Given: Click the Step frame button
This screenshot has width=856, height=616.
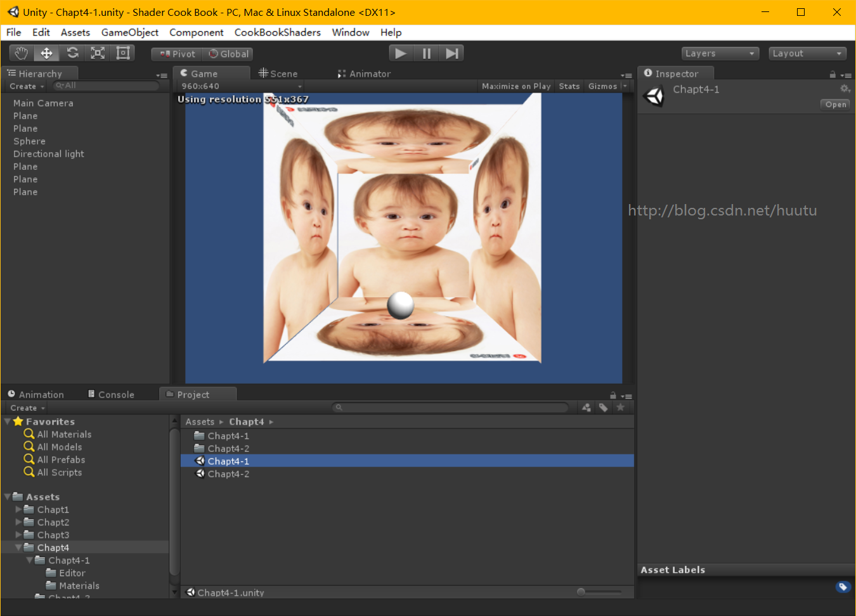Looking at the screenshot, I should click(x=451, y=54).
